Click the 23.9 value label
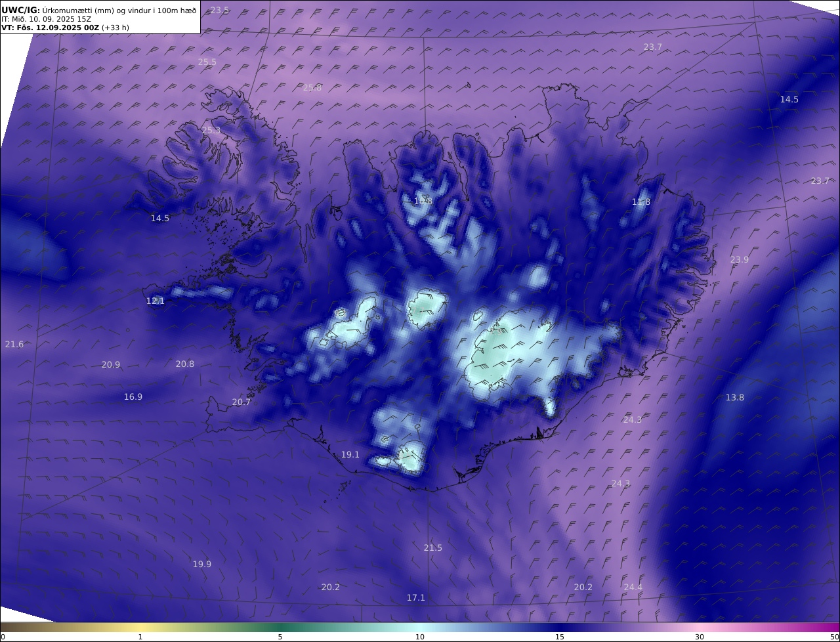Viewport: 840px width, 642px height. 740,260
